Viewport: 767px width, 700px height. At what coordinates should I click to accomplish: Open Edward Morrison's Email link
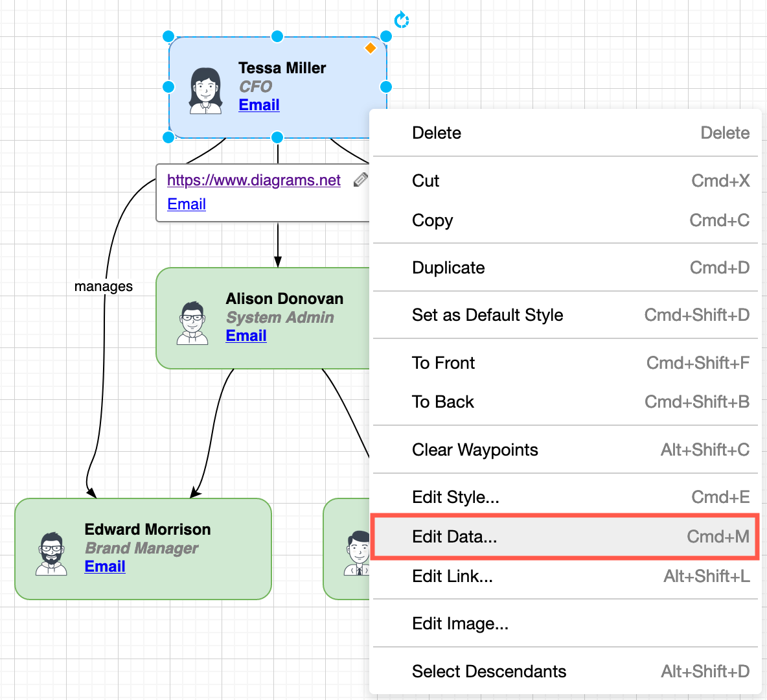click(105, 566)
